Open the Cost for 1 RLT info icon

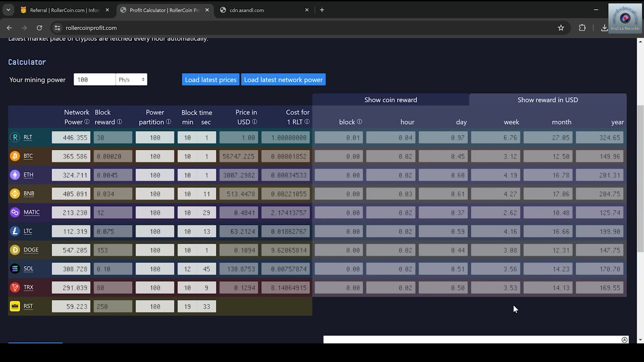307,122
